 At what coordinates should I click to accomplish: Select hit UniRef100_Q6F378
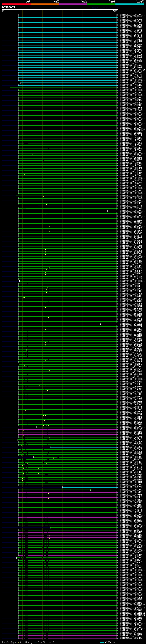tap(131, 35)
